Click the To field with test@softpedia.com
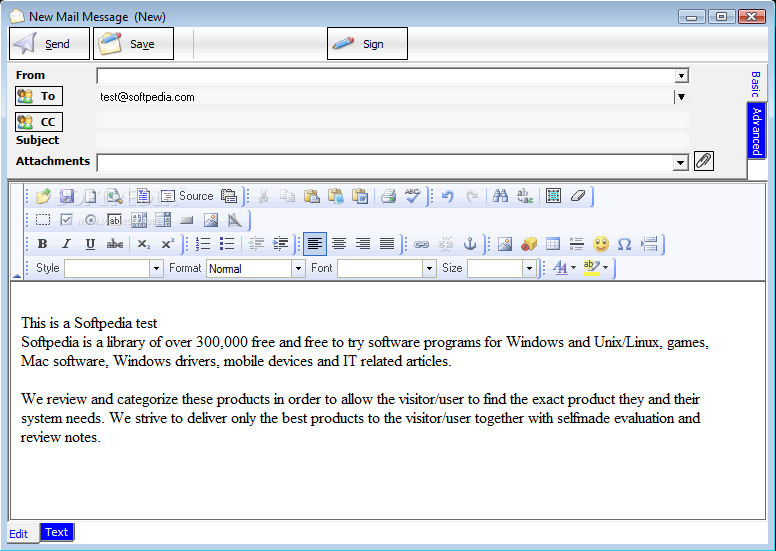This screenshot has height=551, width=776. coord(385,97)
